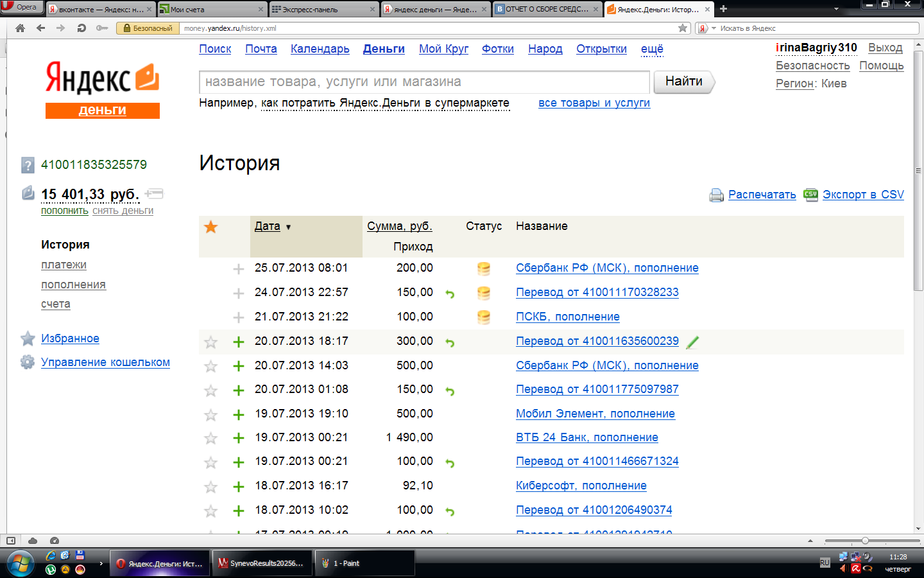Click the Яндекс деньги logo
The image size is (924, 578).
(103, 90)
